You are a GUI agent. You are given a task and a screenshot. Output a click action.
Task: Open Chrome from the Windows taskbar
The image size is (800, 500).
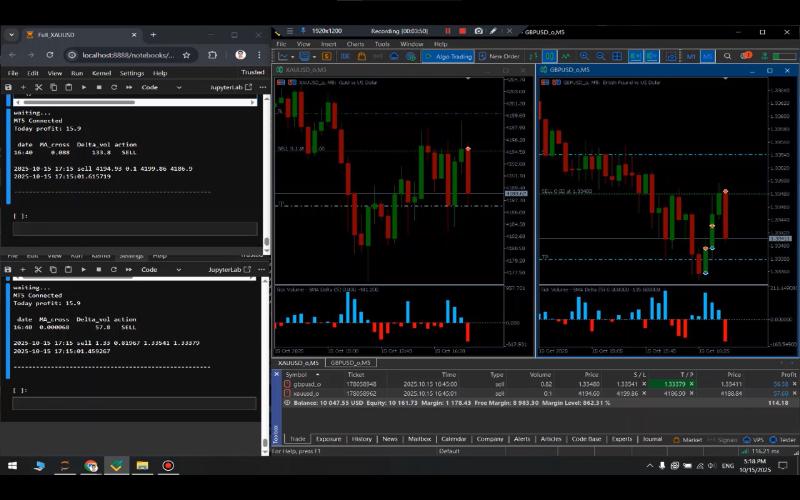pyautogui.click(x=91, y=465)
